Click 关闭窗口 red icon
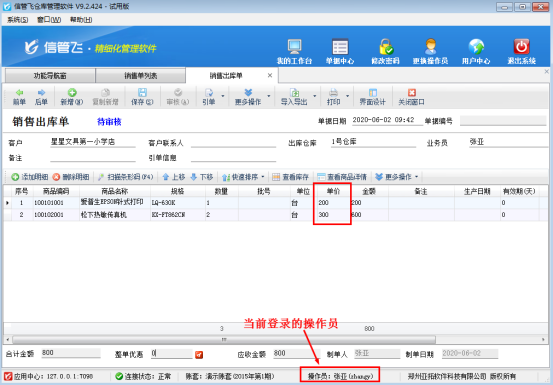 tap(412, 93)
